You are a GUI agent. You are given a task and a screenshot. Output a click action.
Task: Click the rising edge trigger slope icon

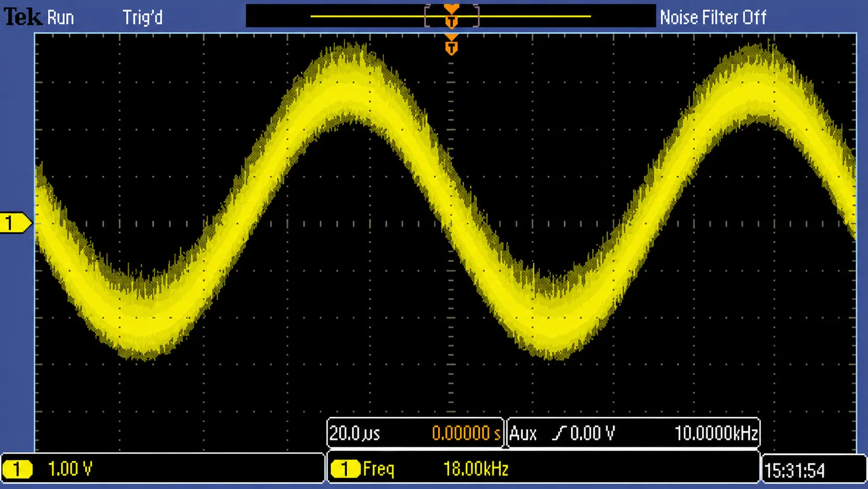click(559, 433)
